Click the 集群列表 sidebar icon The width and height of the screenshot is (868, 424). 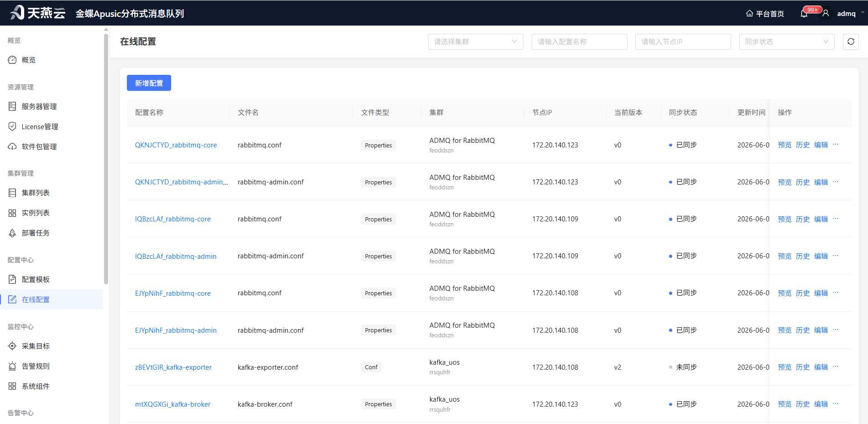[12, 193]
